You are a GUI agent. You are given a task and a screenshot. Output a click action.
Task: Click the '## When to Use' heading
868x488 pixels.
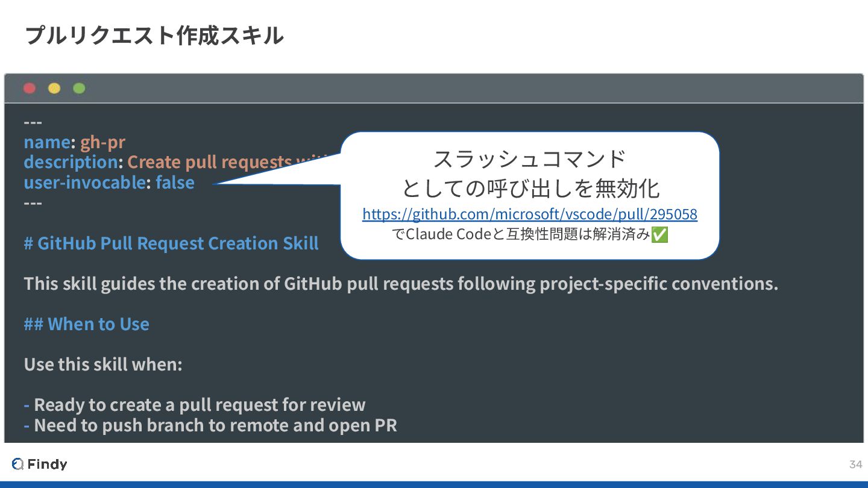tap(86, 324)
